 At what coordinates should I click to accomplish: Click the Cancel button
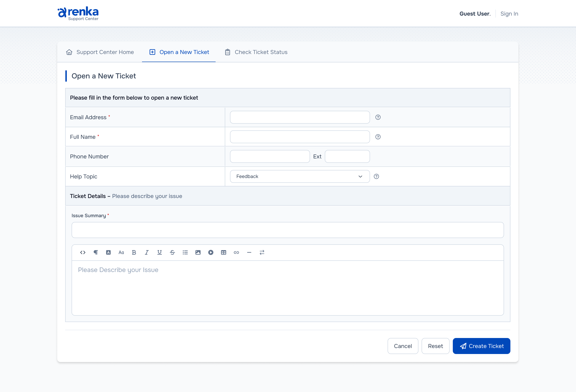[x=403, y=346]
